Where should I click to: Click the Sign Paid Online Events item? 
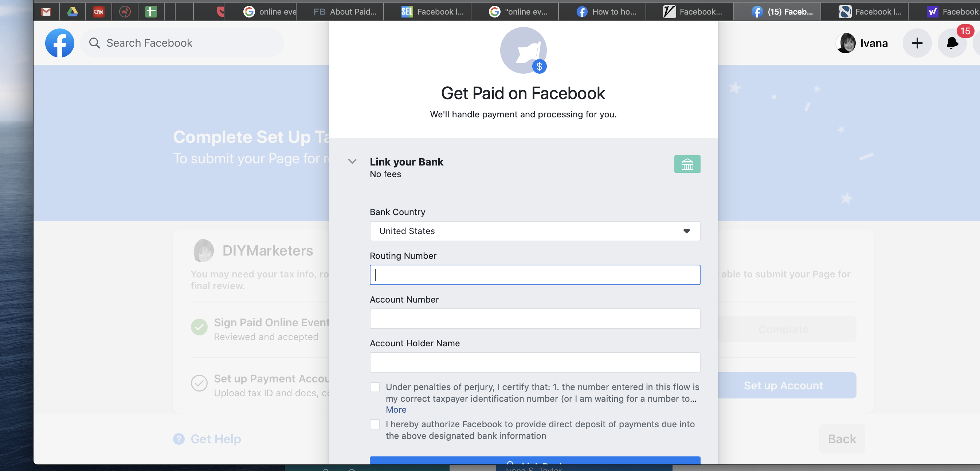pyautogui.click(x=272, y=323)
